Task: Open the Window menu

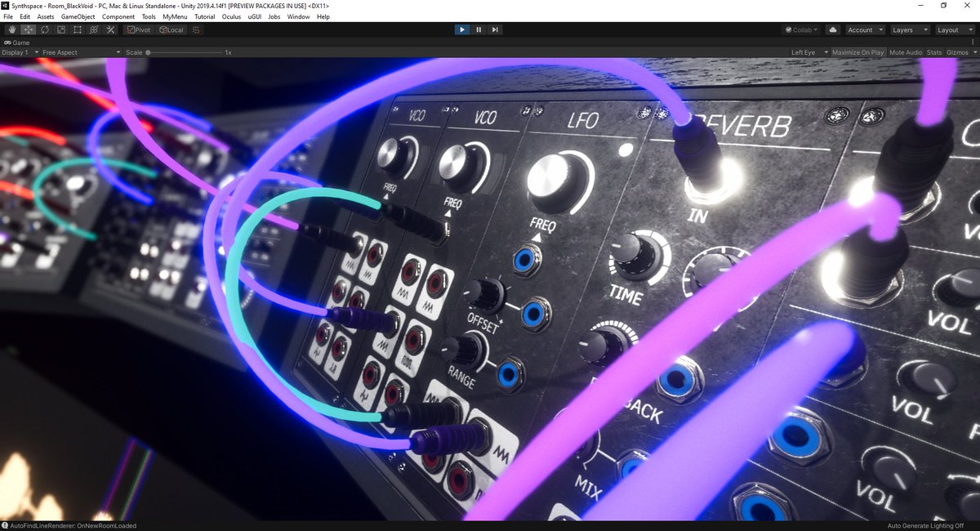Action: point(299,16)
